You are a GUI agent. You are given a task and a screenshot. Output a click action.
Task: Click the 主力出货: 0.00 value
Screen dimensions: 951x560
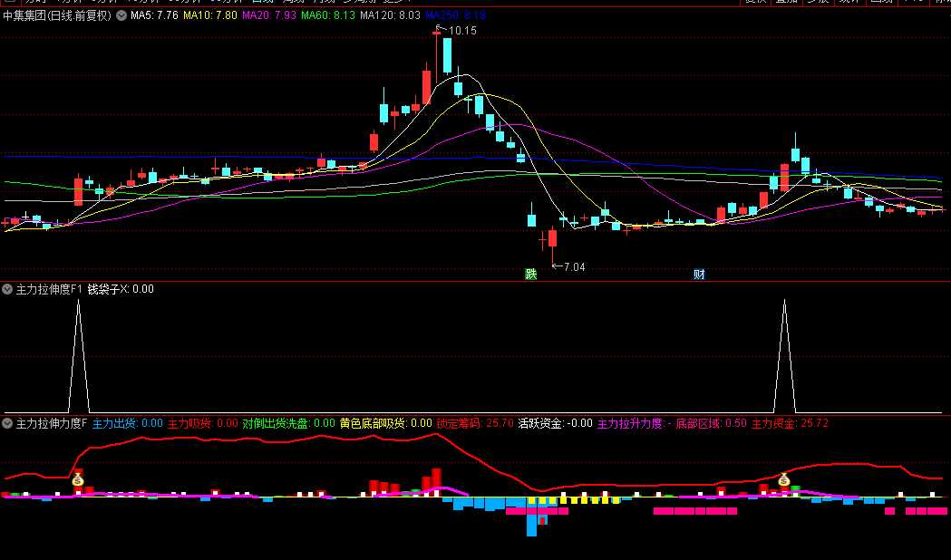click(127, 423)
